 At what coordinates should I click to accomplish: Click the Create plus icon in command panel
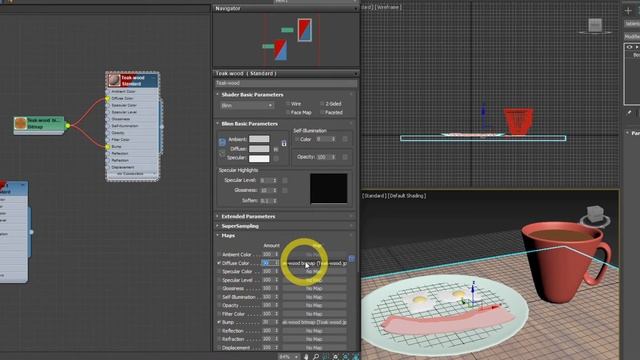[628, 11]
